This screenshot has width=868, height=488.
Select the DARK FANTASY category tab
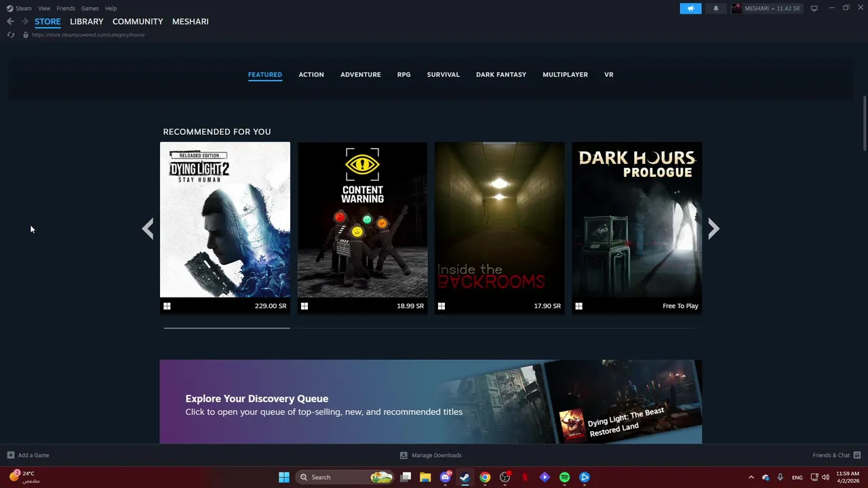click(x=501, y=75)
